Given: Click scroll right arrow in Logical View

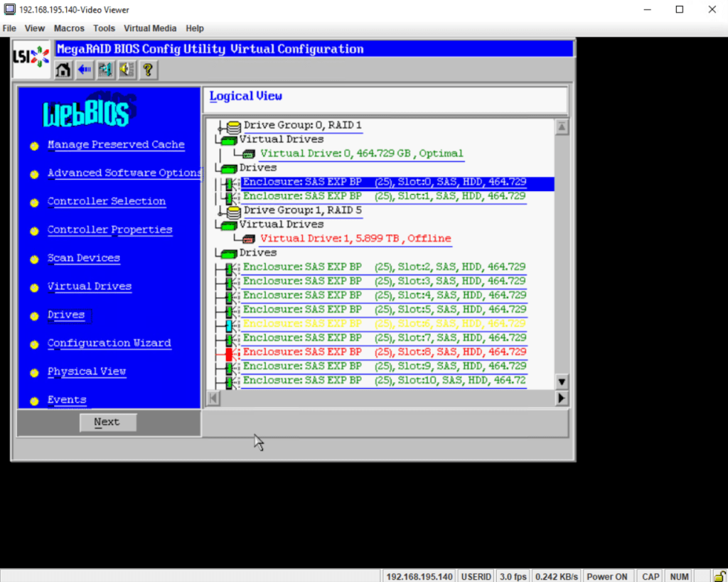Looking at the screenshot, I should [x=562, y=398].
